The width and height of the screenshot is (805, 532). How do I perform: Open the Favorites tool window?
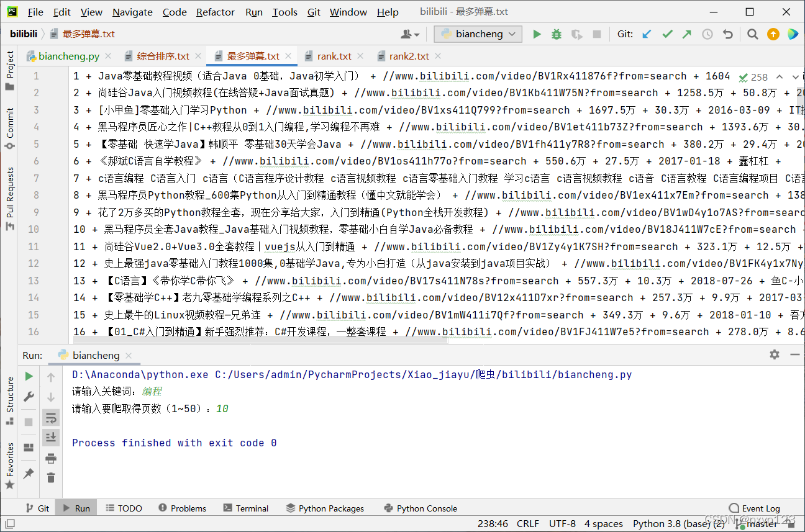pos(9,465)
